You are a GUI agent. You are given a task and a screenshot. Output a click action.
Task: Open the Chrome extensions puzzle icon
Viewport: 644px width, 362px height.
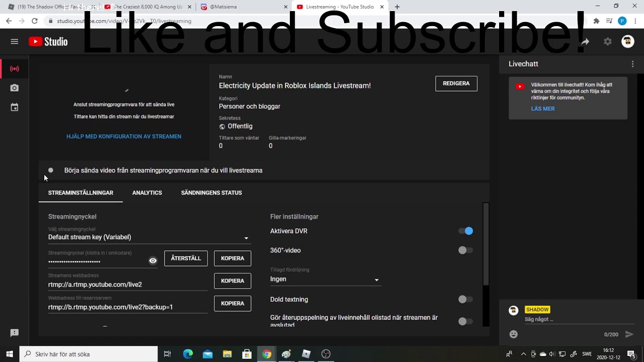[596, 21]
